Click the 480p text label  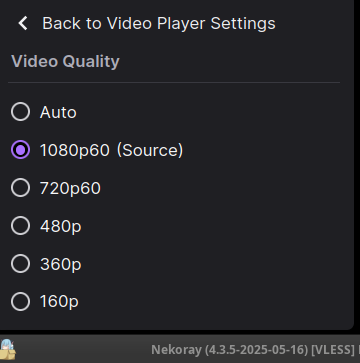(61, 227)
